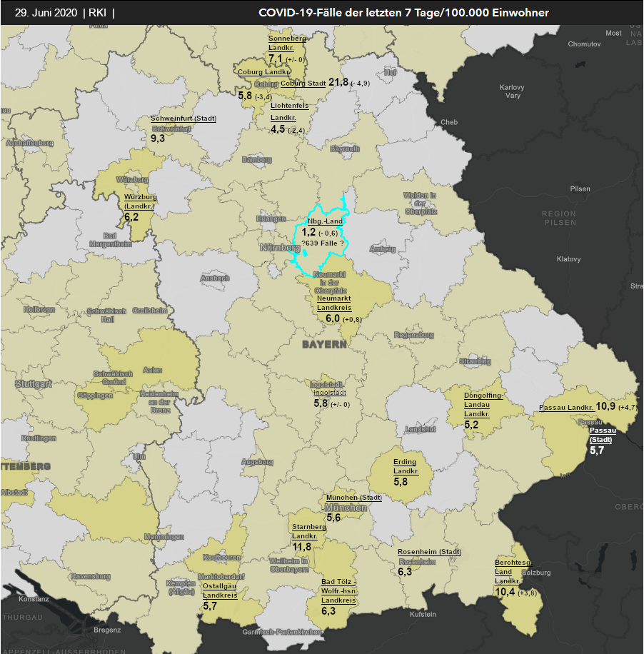Select the "Dongolfing-Landau Landkr." label
This screenshot has width=644, height=654.
[483, 405]
